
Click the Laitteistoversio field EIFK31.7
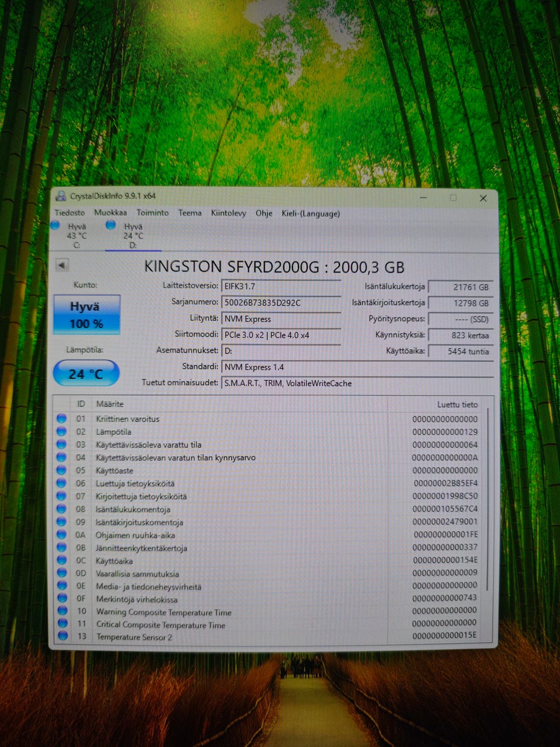281,287
